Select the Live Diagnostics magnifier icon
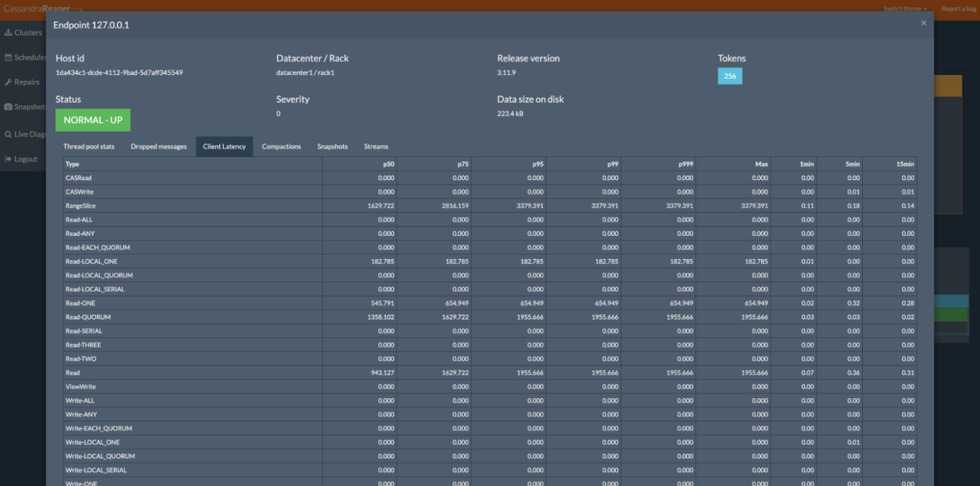This screenshot has width=980, height=486. (x=9, y=134)
